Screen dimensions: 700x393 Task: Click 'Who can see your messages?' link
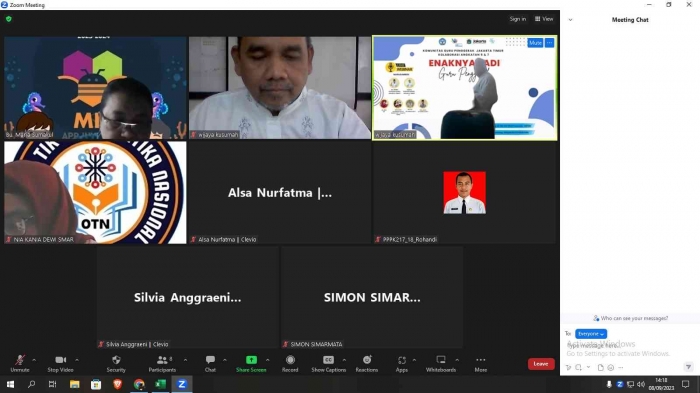pyautogui.click(x=630, y=318)
